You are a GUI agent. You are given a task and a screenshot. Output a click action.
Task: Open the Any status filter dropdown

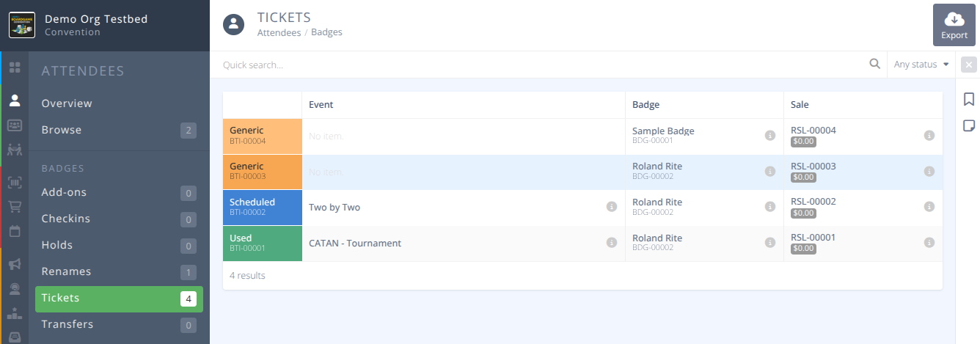click(x=921, y=65)
